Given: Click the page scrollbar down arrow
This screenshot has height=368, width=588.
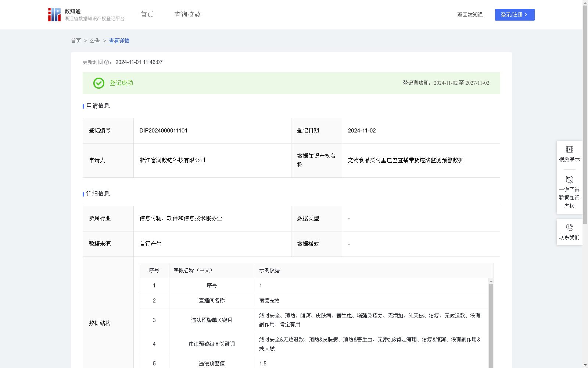Looking at the screenshot, I should tap(585, 365).
